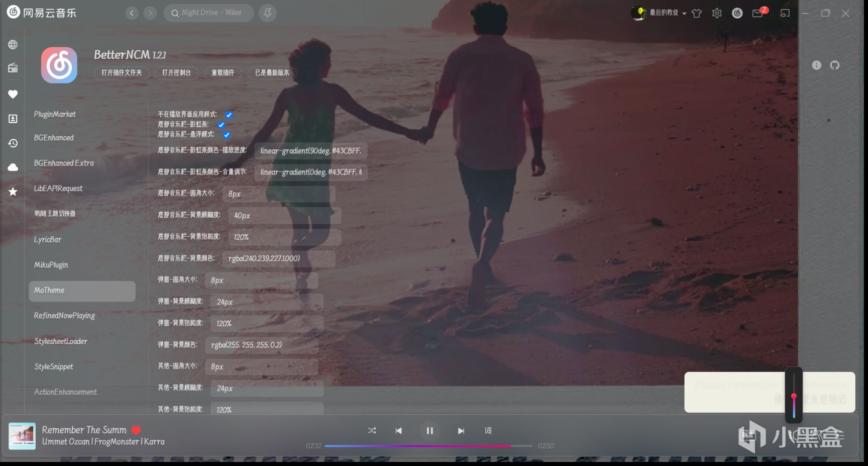
Task: Open the downloads icon in left sidebar
Action: click(13, 119)
